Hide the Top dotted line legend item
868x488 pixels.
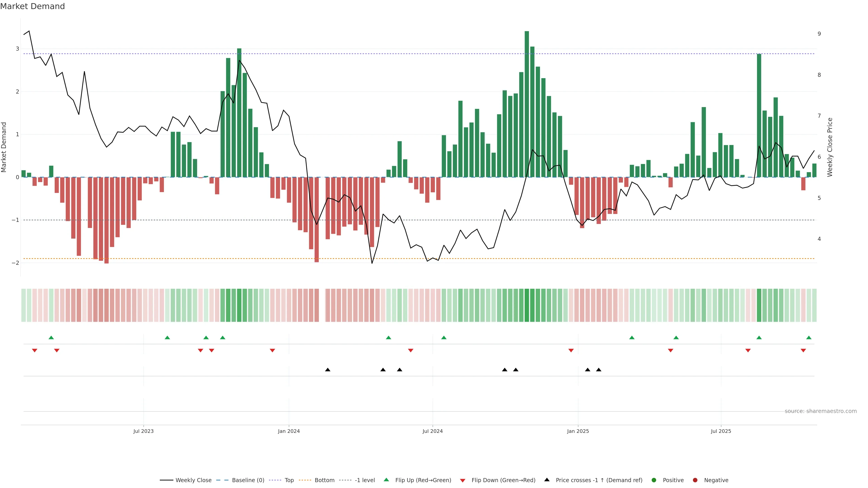tap(289, 480)
